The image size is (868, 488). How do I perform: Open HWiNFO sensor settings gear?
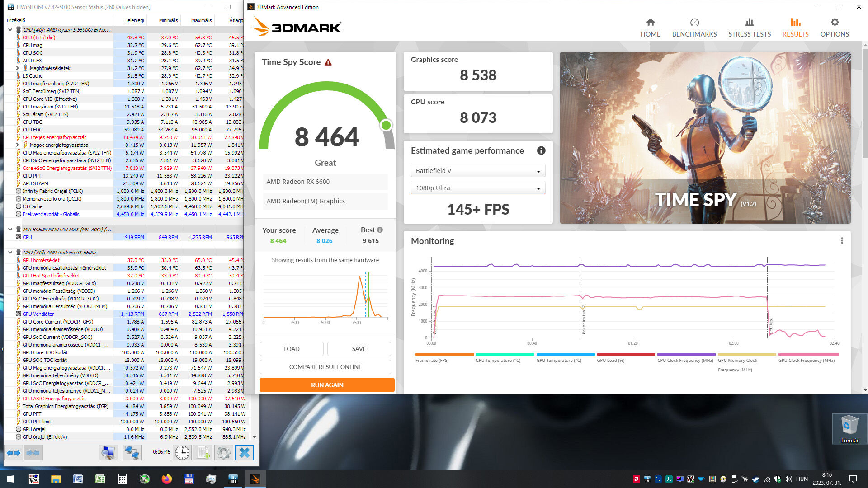click(x=223, y=452)
